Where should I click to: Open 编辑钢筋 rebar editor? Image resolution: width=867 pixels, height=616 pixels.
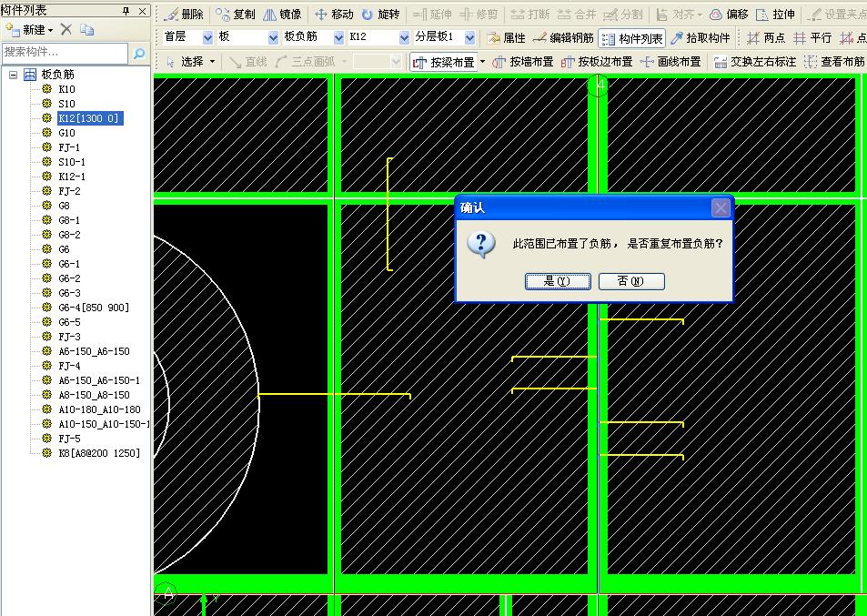[x=563, y=38]
